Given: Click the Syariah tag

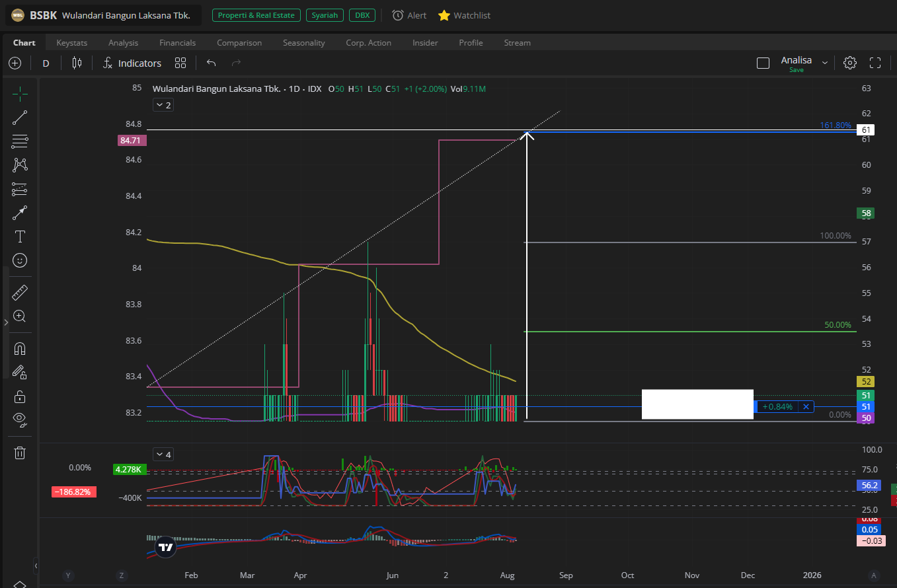Looking at the screenshot, I should (325, 15).
